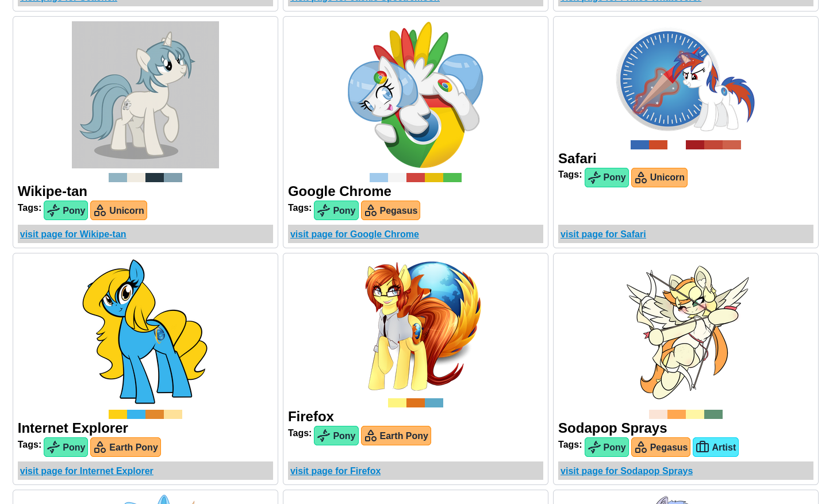Select the Earth Pony tag on Internet Explorer
This screenshot has width=833, height=504.
125,447
